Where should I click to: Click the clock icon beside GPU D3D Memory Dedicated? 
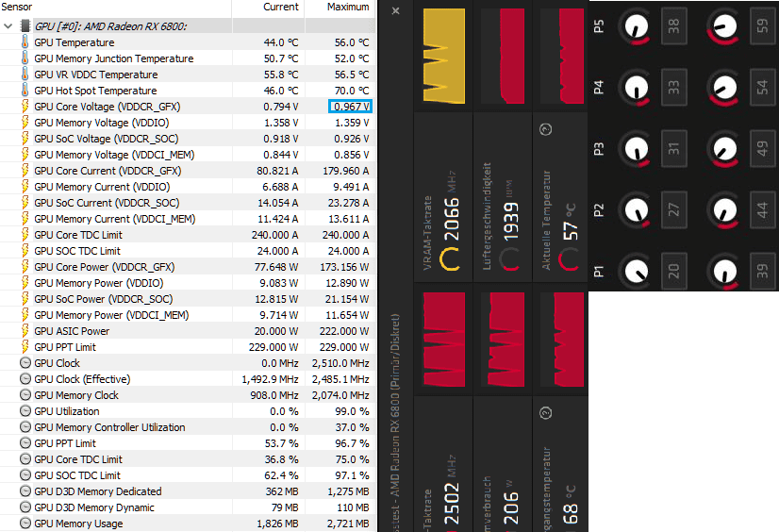click(x=25, y=490)
